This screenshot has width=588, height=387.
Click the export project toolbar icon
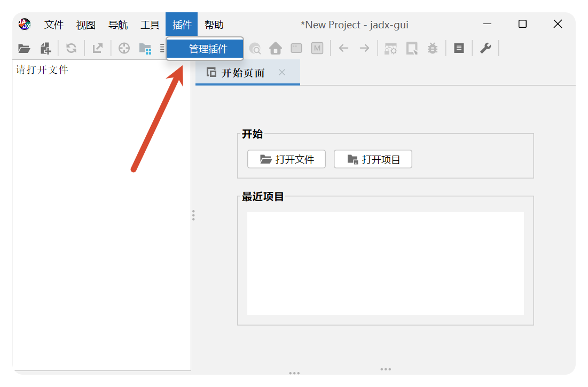click(x=98, y=49)
